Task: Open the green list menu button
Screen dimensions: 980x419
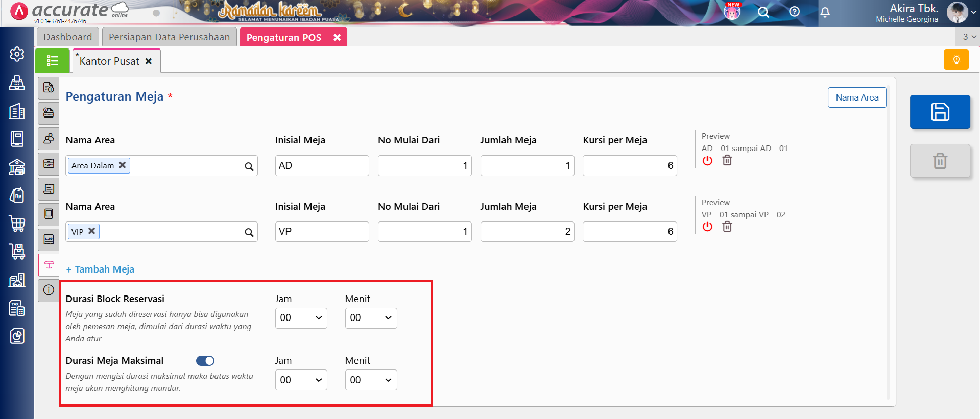Action: point(52,61)
